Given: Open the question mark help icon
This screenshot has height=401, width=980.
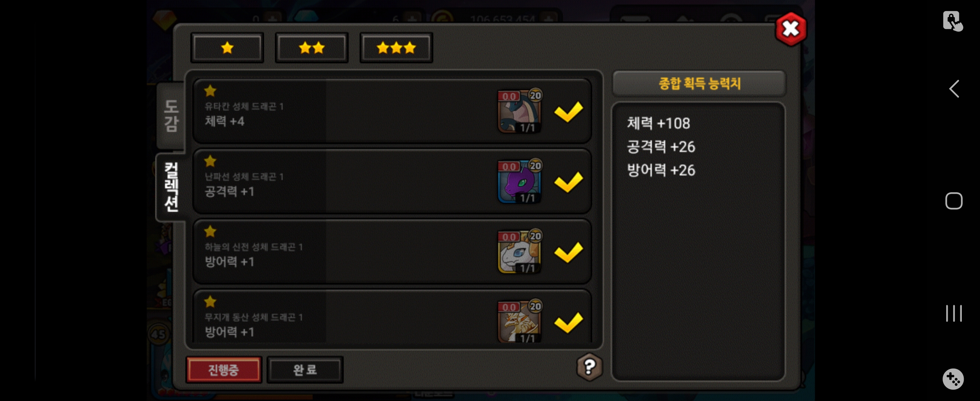Looking at the screenshot, I should [x=589, y=367].
